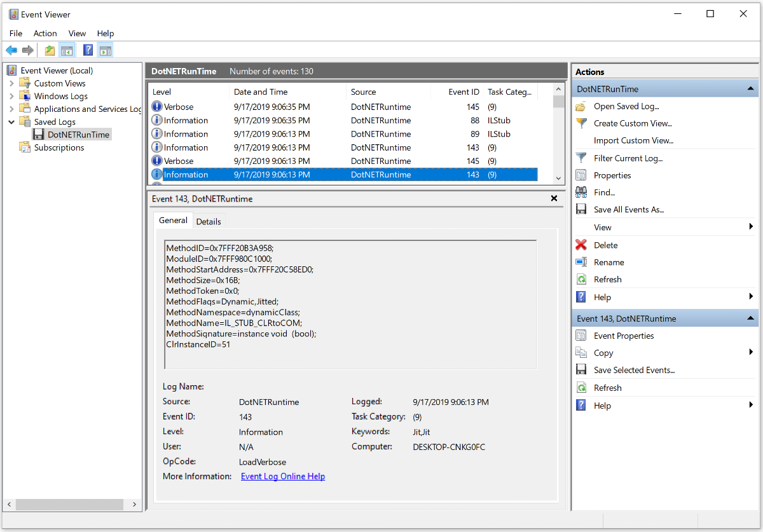Click the Rename icon in Actions
The image size is (763, 532).
pyautogui.click(x=581, y=262)
